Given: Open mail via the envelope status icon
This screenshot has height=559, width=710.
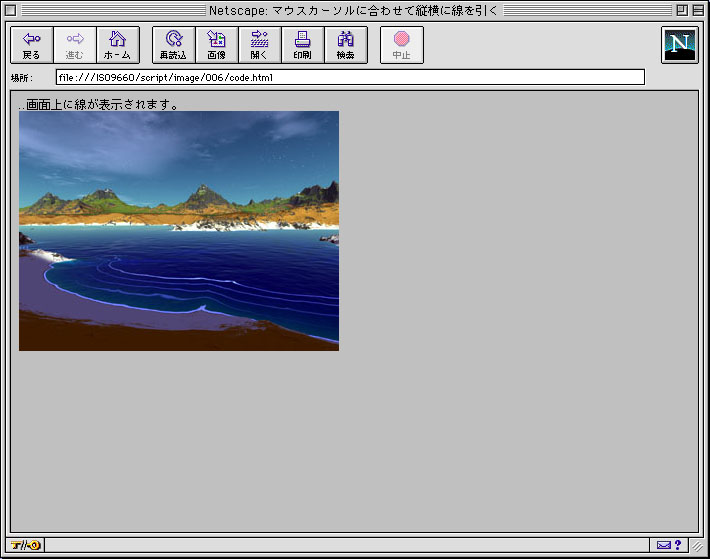Looking at the screenshot, I should 663,545.
